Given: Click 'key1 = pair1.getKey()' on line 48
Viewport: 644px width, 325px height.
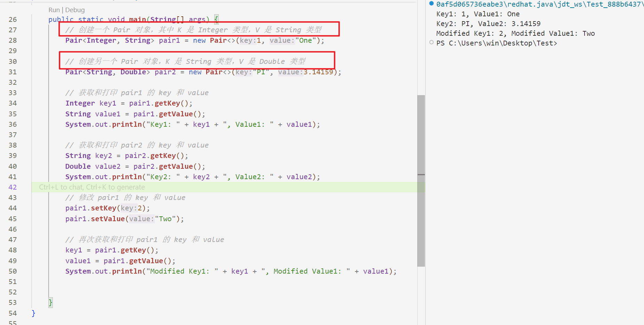Looking at the screenshot, I should point(112,250).
